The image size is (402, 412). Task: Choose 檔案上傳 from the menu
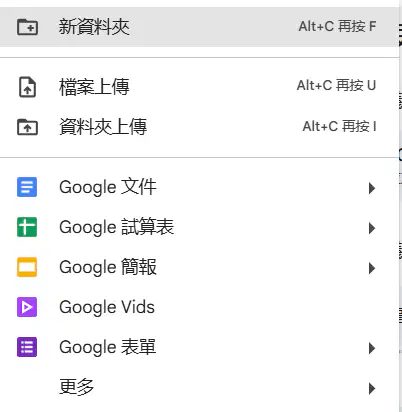point(199,87)
